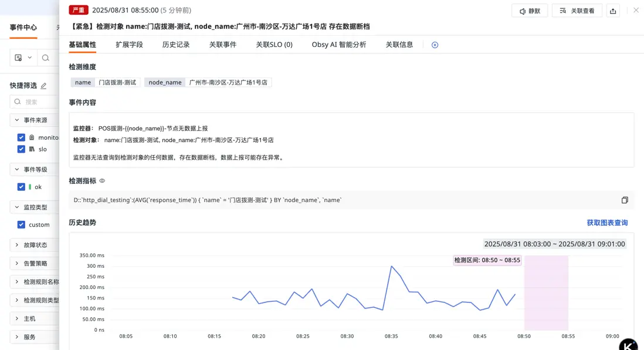644x350 pixels.
Task: Click the 静默 mute button
Action: click(x=530, y=11)
